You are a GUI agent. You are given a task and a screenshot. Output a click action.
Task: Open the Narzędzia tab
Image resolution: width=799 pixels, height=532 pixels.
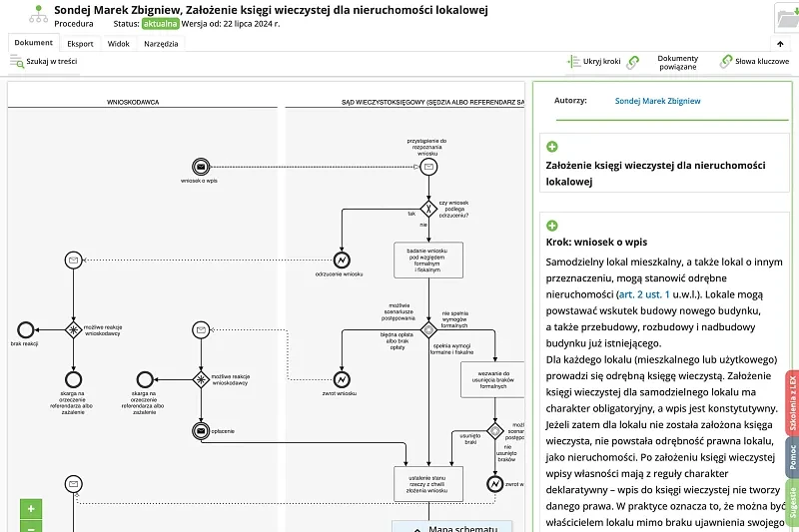tap(161, 44)
